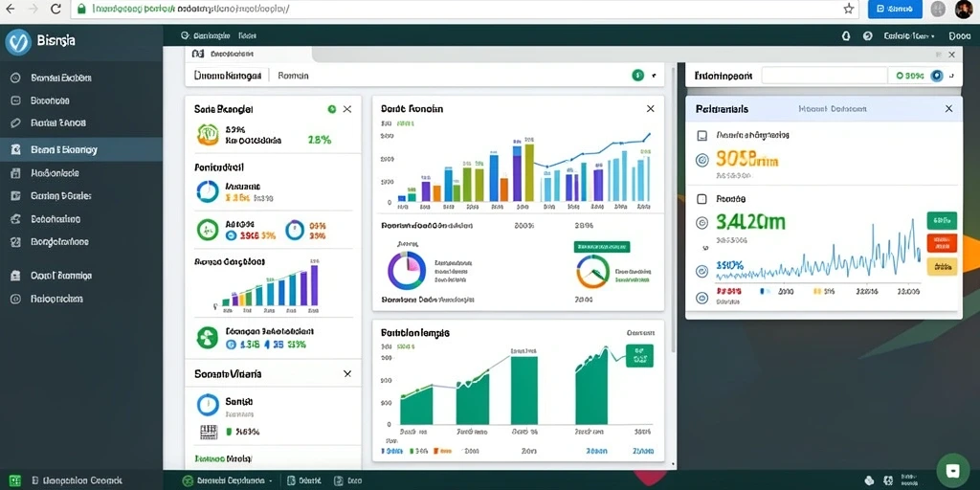Click the browser address bar
This screenshot has height=490, width=980.
(463, 9)
